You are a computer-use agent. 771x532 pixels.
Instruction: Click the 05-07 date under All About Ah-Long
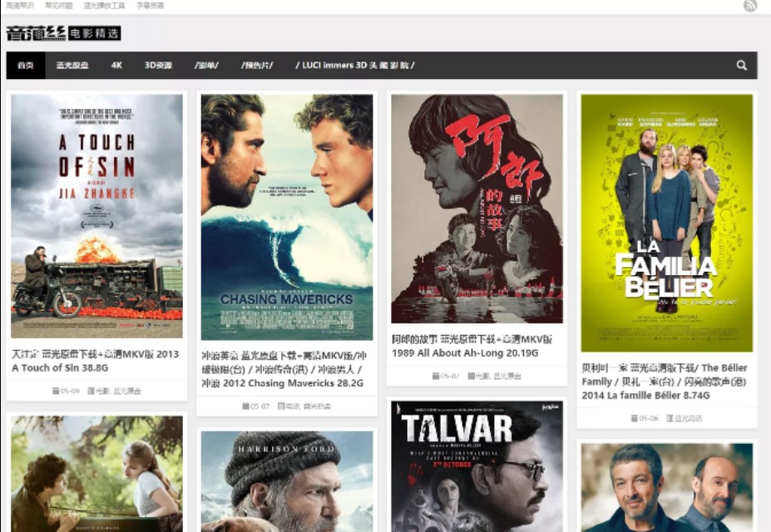[x=446, y=376]
